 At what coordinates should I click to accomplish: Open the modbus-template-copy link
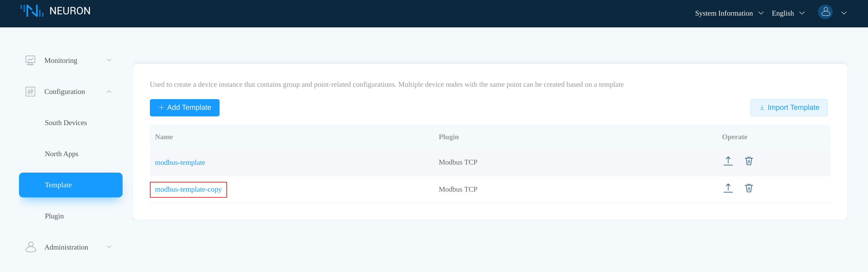(188, 189)
